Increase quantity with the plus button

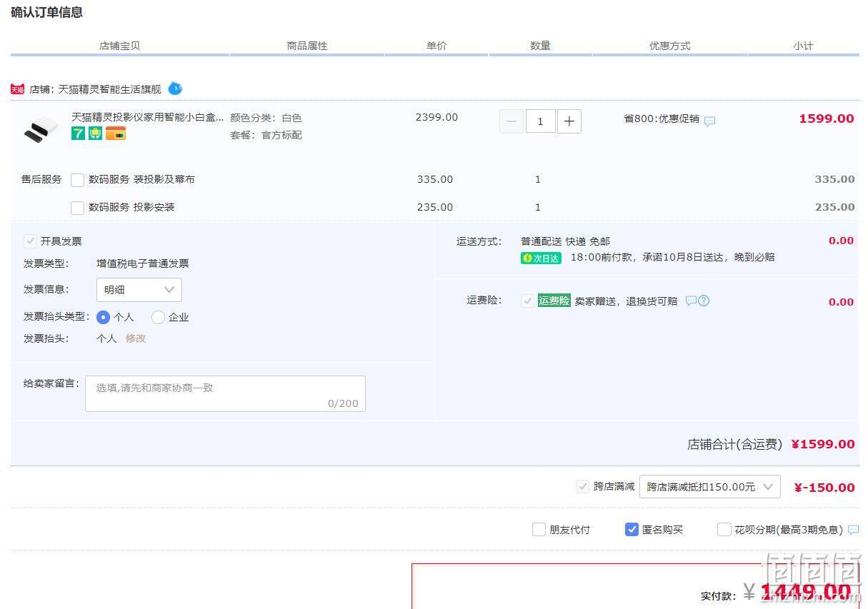click(x=569, y=121)
